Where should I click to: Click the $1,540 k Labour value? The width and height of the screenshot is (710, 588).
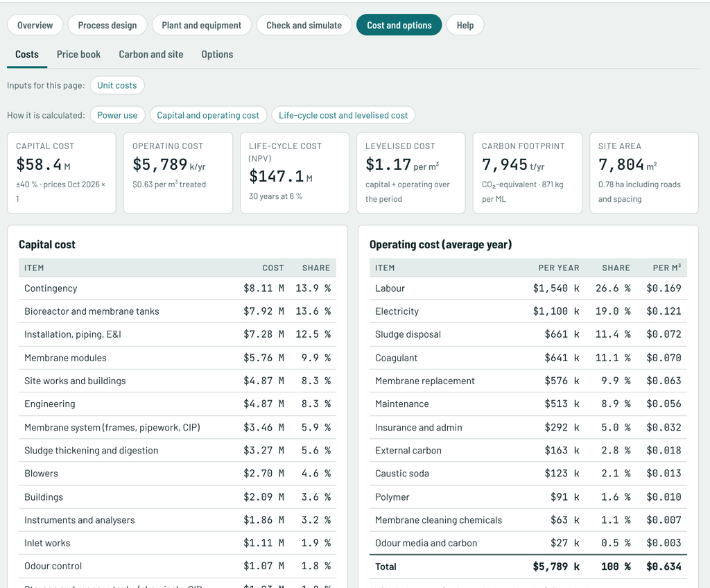point(556,288)
